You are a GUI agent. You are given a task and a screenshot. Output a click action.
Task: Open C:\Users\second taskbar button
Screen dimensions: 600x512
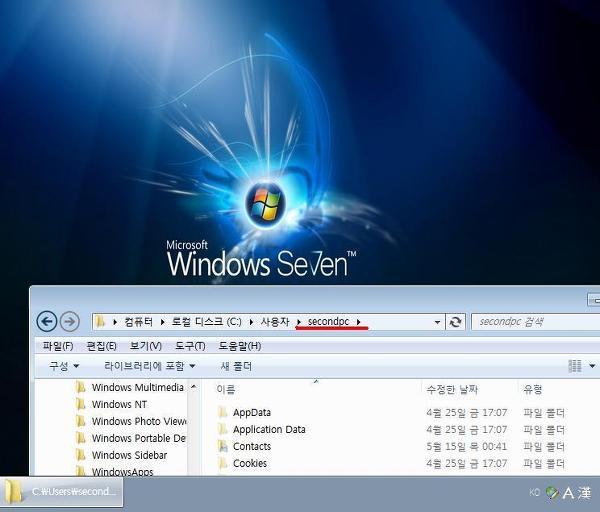point(62,491)
